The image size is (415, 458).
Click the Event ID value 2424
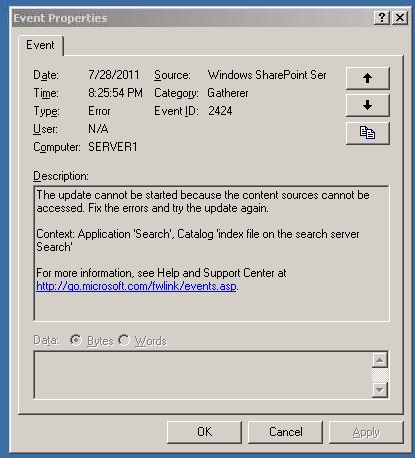(220, 111)
